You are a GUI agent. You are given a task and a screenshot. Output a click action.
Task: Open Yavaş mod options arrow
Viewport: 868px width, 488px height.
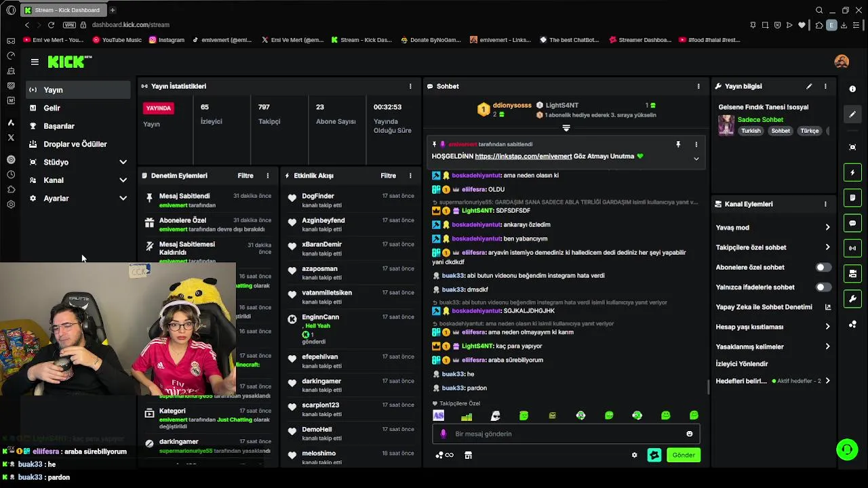pyautogui.click(x=827, y=228)
